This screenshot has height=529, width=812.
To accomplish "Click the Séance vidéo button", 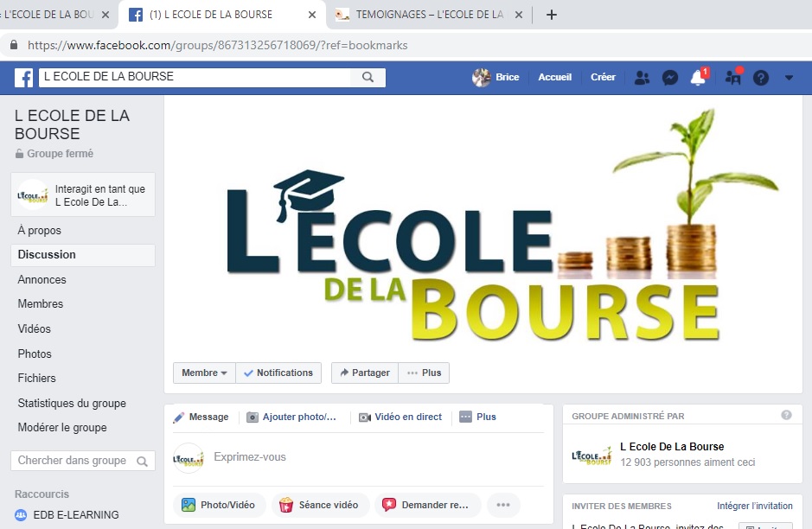I will pyautogui.click(x=320, y=505).
